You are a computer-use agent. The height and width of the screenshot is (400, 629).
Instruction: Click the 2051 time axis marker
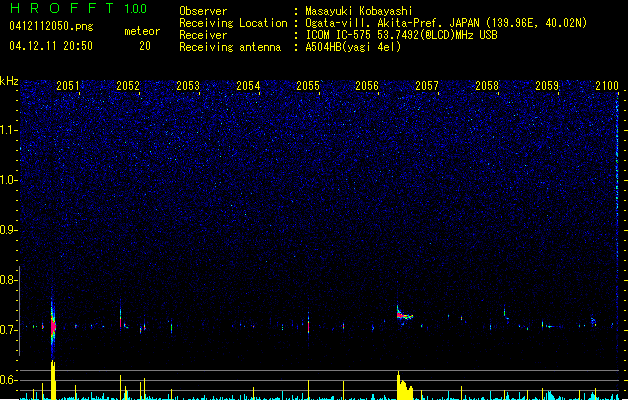click(68, 85)
